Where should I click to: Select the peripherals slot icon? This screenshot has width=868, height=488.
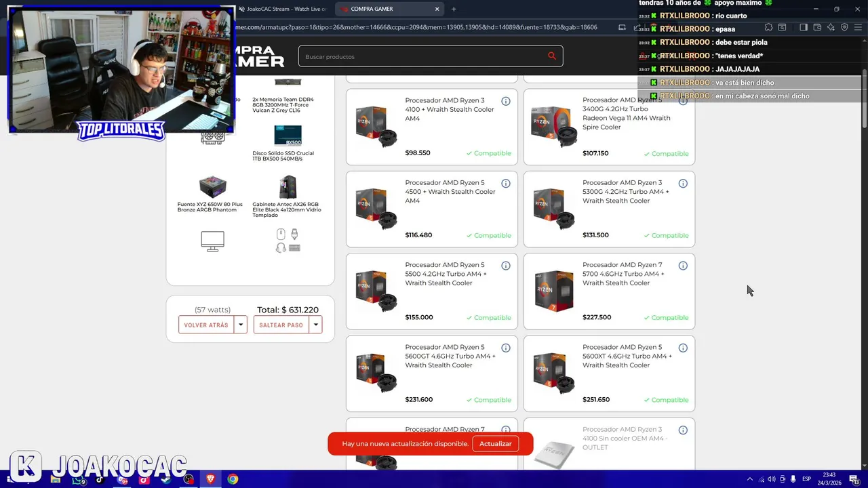click(288, 241)
